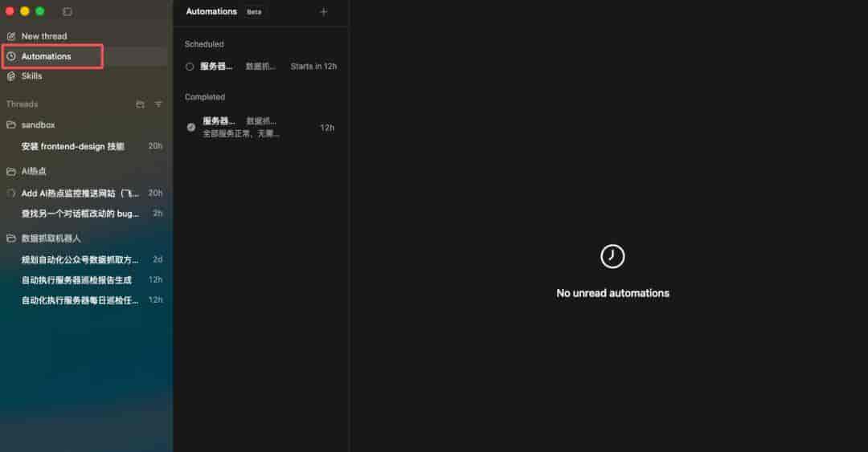
Task: Click the Automations panel title
Action: click(x=211, y=11)
